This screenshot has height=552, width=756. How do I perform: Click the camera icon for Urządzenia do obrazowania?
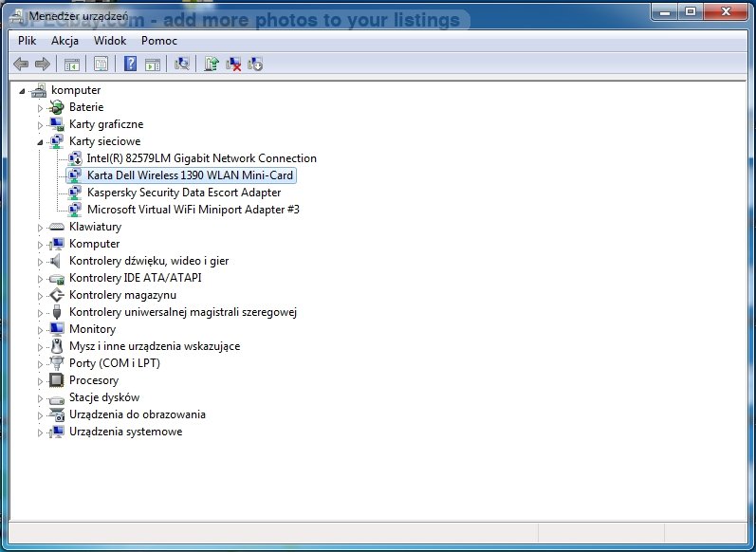click(x=56, y=414)
